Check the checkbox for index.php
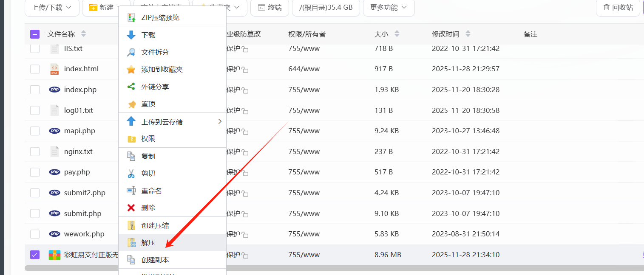644x275 pixels. click(x=35, y=90)
